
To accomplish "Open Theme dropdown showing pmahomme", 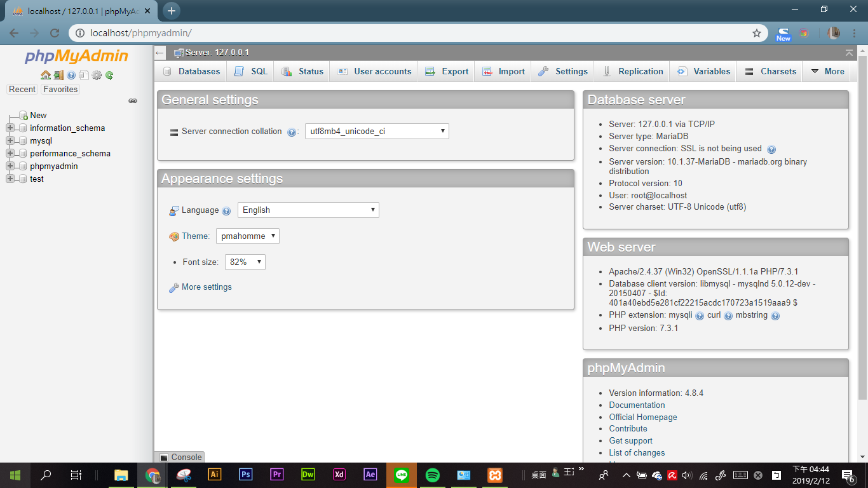I will 248,236.
